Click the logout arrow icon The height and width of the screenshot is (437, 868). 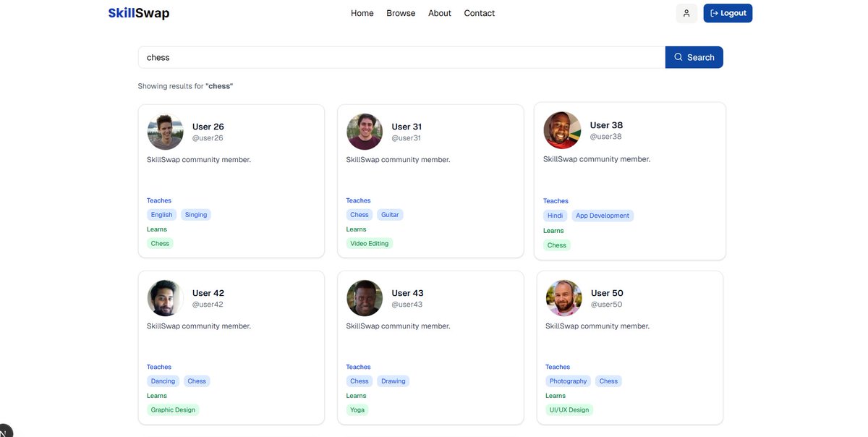tap(712, 12)
